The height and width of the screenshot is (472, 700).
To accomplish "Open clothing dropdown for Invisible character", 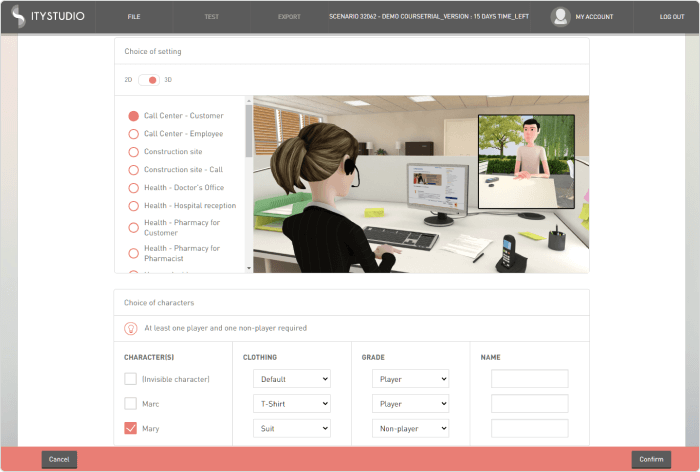I will pyautogui.click(x=292, y=379).
